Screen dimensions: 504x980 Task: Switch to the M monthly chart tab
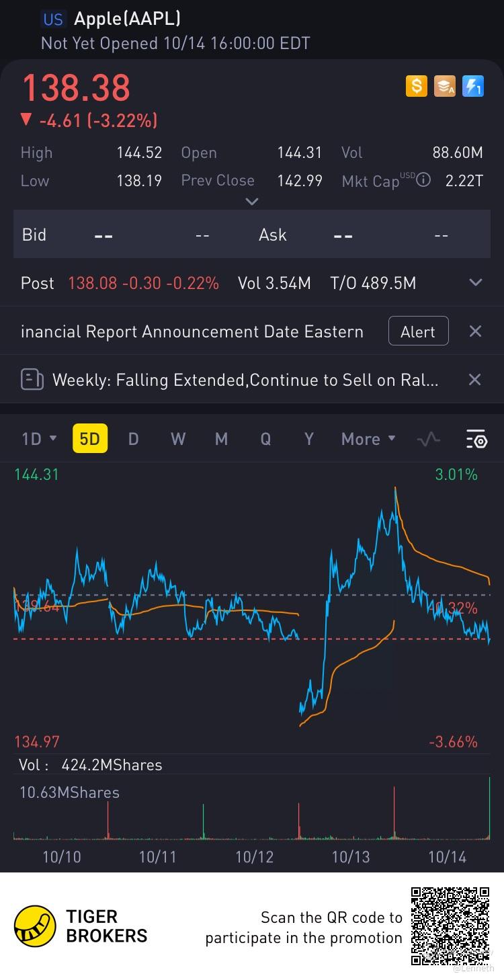(x=221, y=439)
